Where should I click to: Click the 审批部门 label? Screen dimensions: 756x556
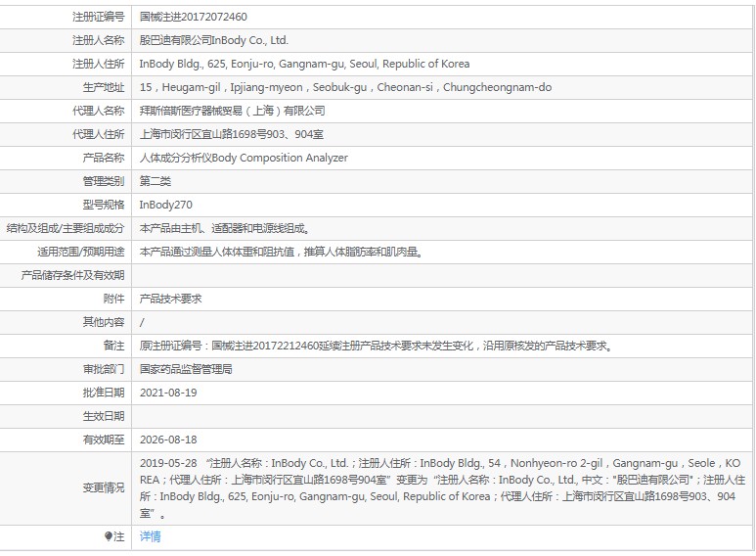tap(104, 369)
